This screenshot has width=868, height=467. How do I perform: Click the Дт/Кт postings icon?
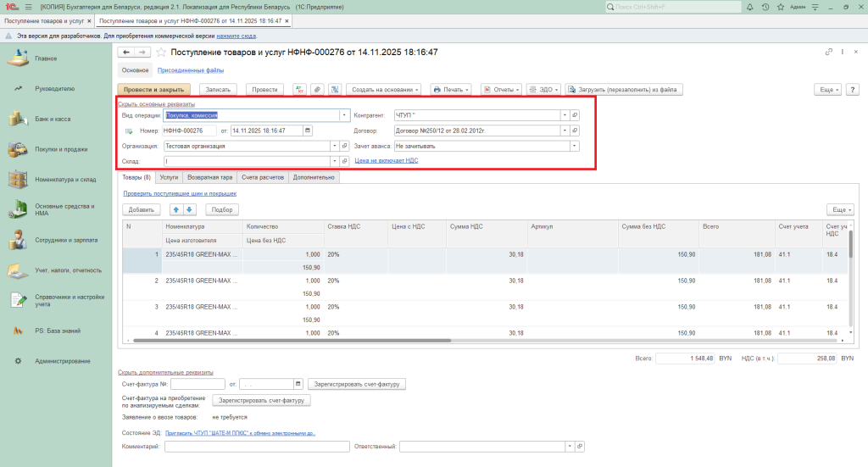click(298, 89)
